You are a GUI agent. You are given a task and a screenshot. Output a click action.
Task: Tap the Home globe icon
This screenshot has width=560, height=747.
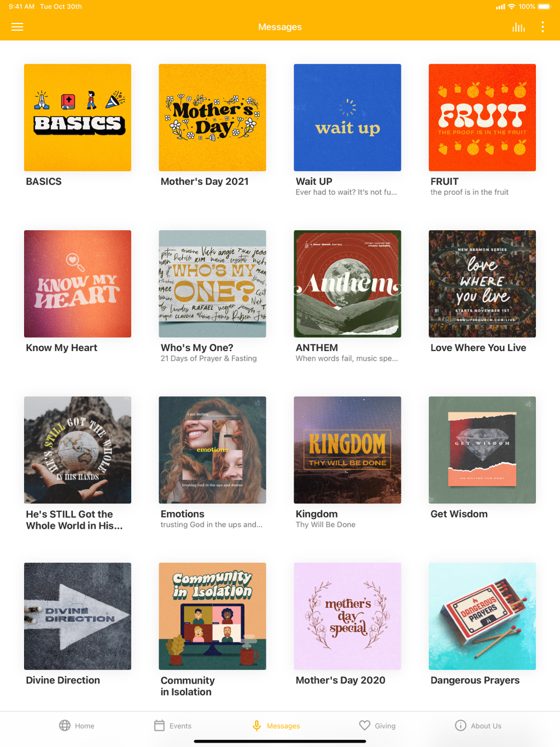click(x=65, y=726)
